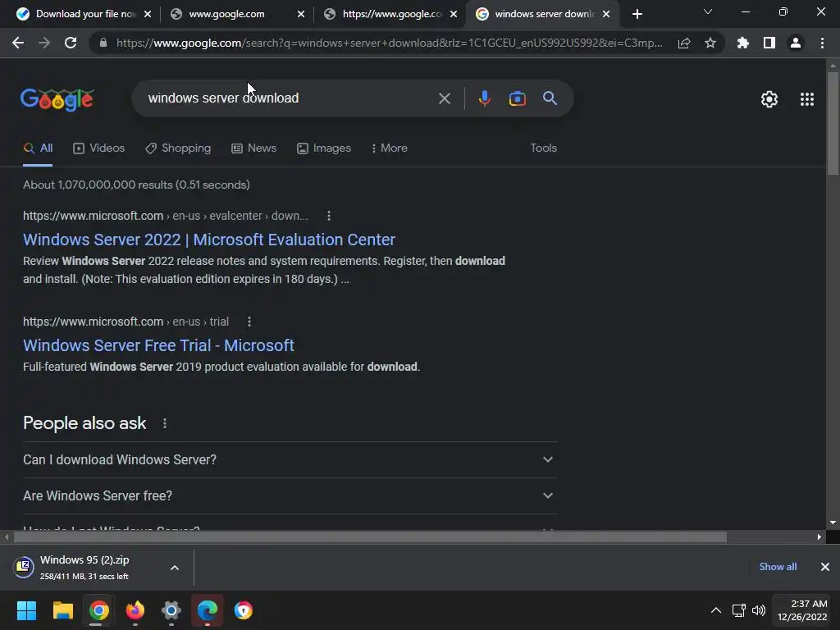Open the taskbar clock and date
840x630 pixels.
802,610
